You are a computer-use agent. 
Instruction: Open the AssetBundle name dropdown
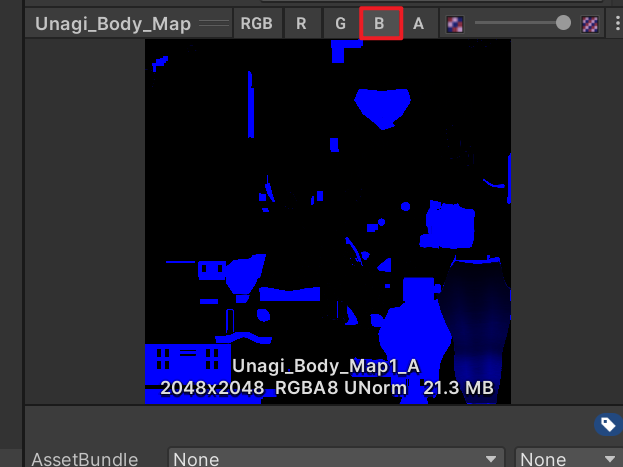(x=336, y=459)
